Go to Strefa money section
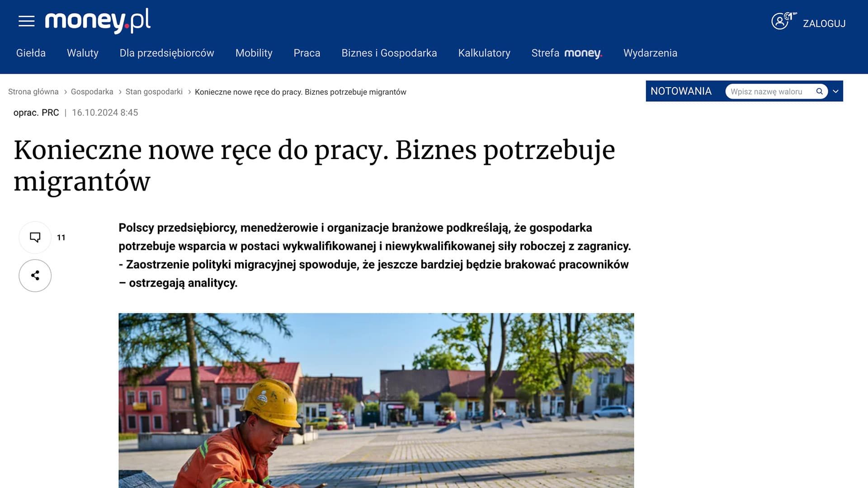This screenshot has height=488, width=868. click(567, 53)
